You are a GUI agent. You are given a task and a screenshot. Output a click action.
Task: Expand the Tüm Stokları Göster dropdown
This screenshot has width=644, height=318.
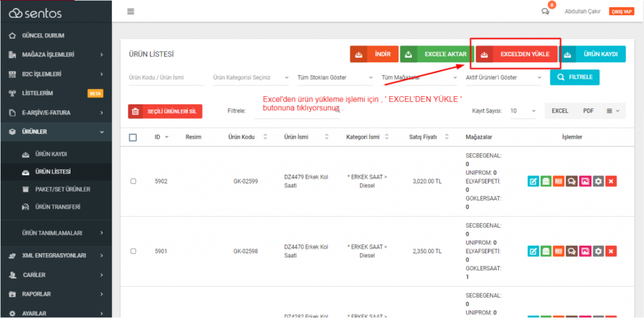[x=335, y=77]
